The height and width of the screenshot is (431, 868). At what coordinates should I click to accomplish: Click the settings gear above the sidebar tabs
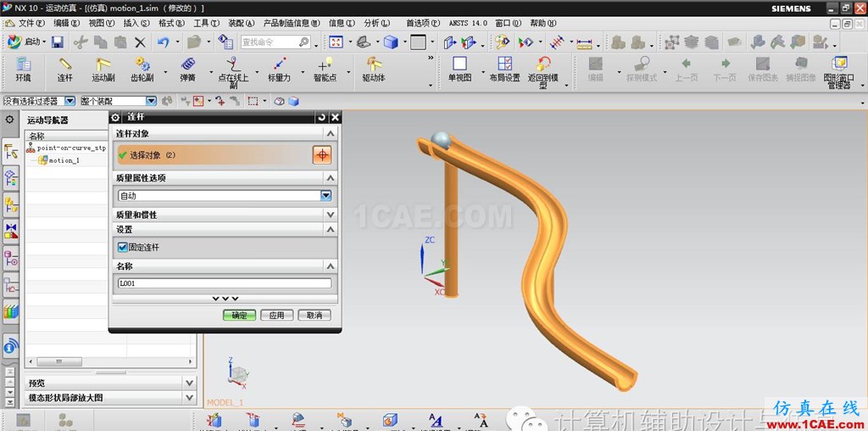(9, 119)
